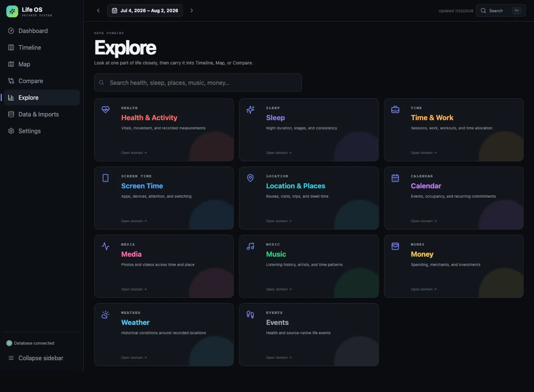Click the Map icon in sidebar

click(11, 64)
